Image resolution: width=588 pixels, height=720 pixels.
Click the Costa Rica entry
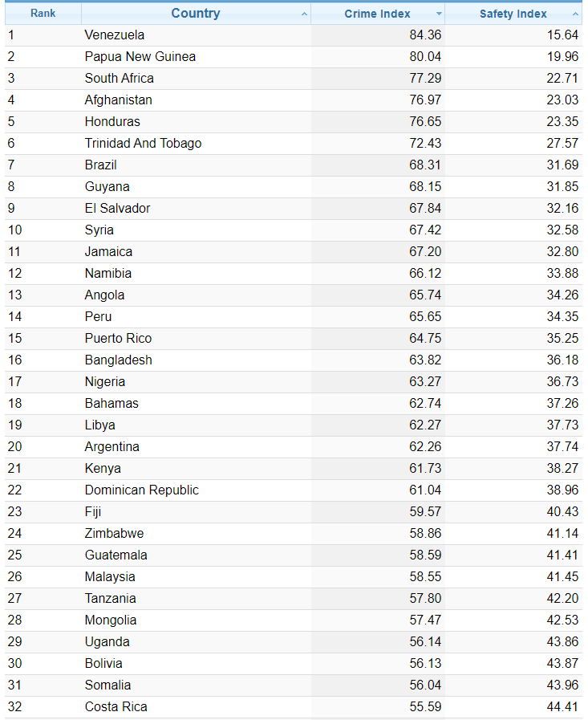pyautogui.click(x=116, y=707)
